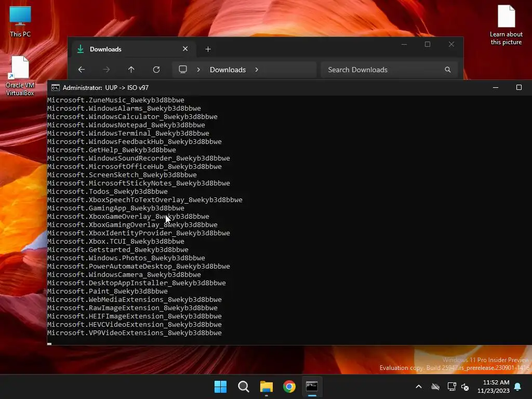The width and height of the screenshot is (532, 399).
Task: Open File Explorer from taskbar
Action: [x=267, y=387]
